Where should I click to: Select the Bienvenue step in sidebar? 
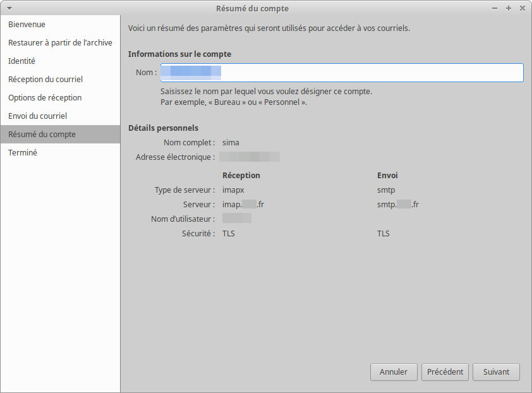(27, 25)
